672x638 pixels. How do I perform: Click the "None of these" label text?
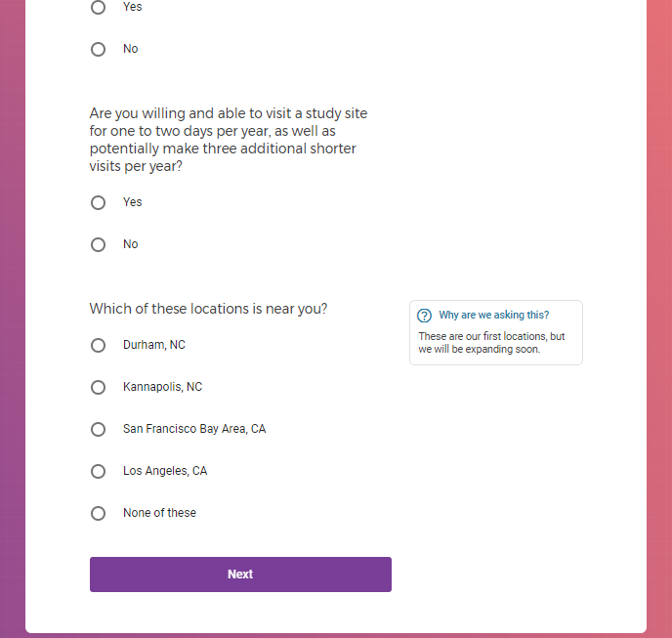(x=159, y=513)
